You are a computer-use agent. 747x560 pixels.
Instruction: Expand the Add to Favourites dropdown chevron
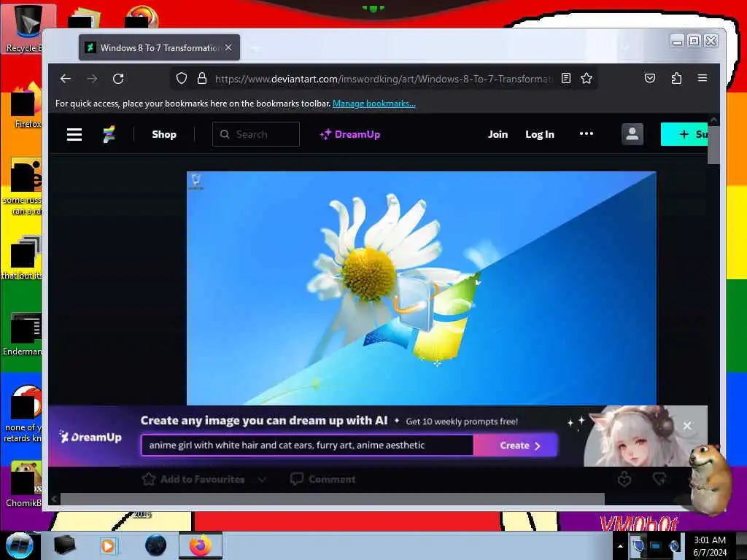pos(262,480)
